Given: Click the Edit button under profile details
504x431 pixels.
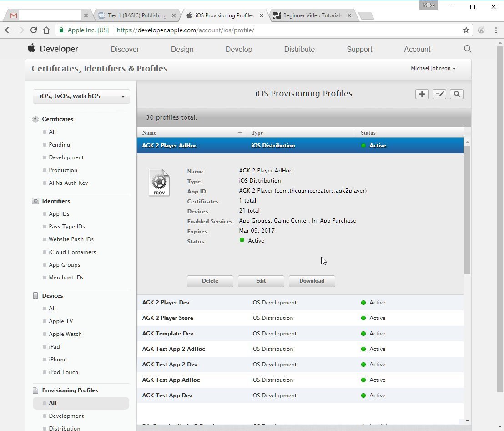Looking at the screenshot, I should (261, 281).
